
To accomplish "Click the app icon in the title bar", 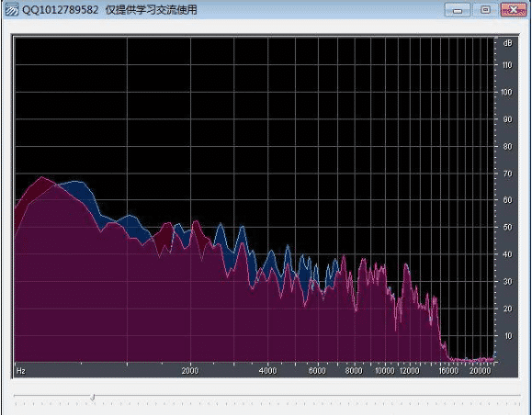I will pyautogui.click(x=12, y=10).
